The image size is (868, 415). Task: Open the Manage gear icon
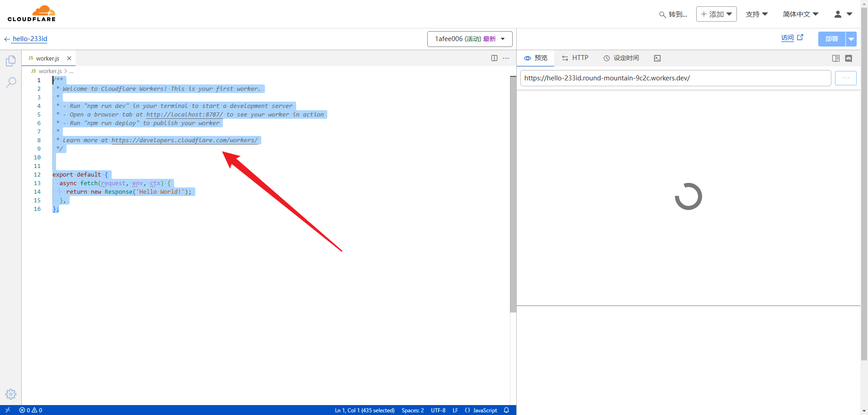tap(11, 394)
